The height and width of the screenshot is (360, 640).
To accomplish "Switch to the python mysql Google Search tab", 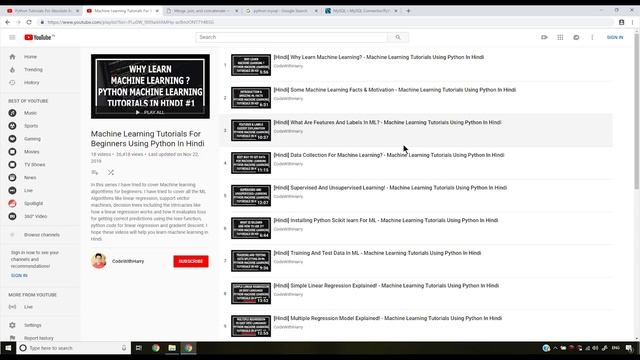I will click(281, 11).
